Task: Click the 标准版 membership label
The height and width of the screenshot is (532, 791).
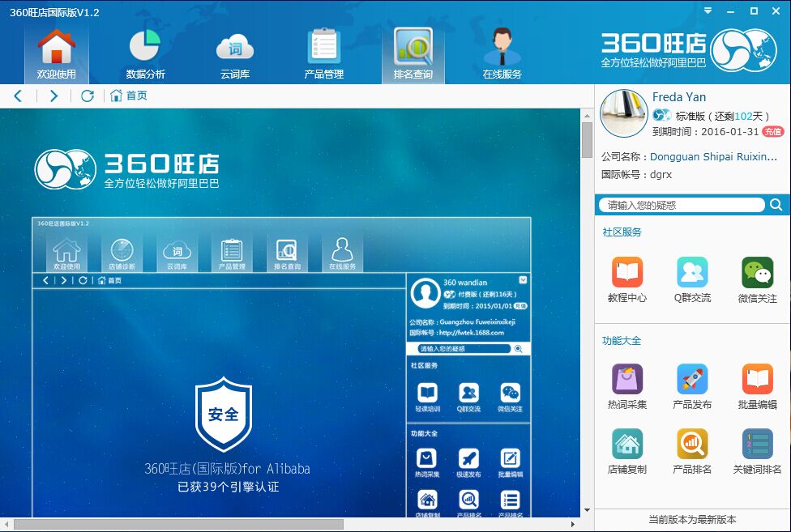Action: 691,117
